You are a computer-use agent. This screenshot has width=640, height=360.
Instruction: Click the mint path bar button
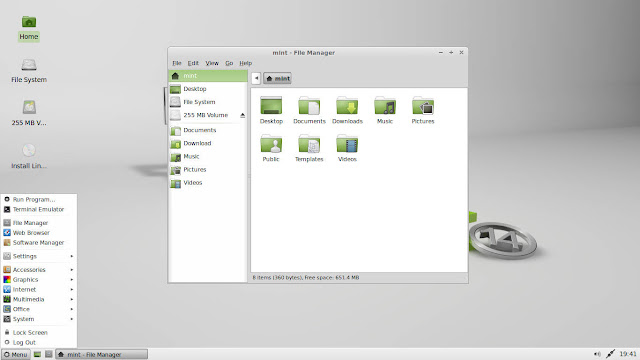pos(278,78)
